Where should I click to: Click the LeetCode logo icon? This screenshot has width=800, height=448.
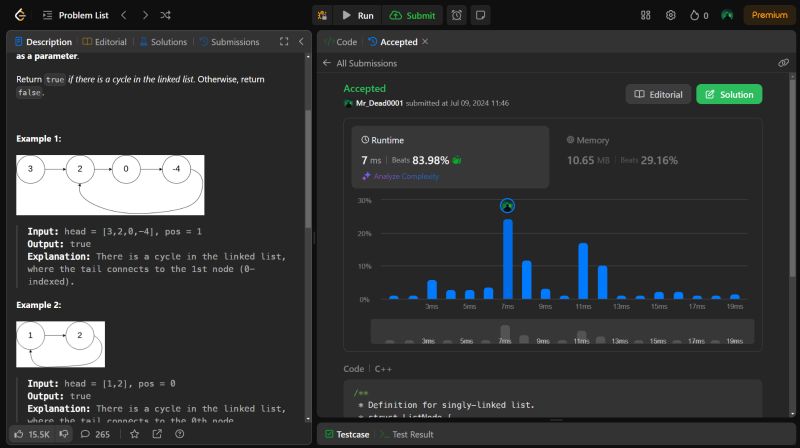tap(20, 15)
